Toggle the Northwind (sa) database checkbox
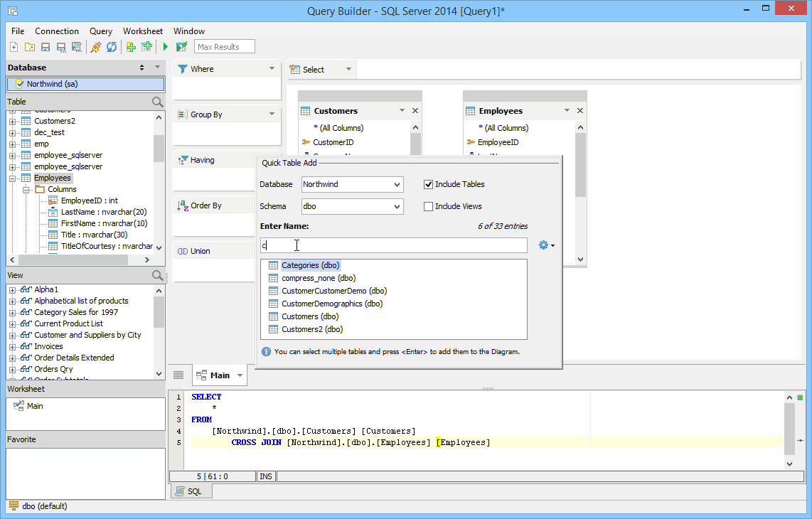The width and height of the screenshot is (812, 519). click(19, 84)
